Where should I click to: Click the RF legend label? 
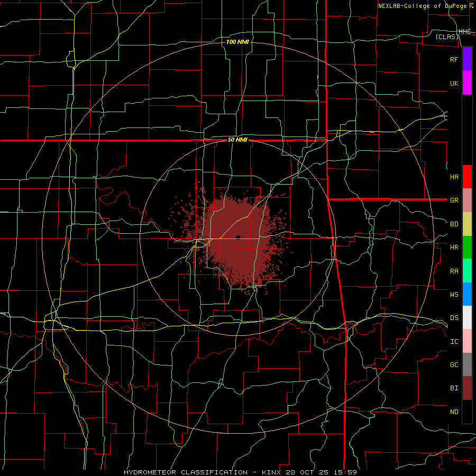454,60
